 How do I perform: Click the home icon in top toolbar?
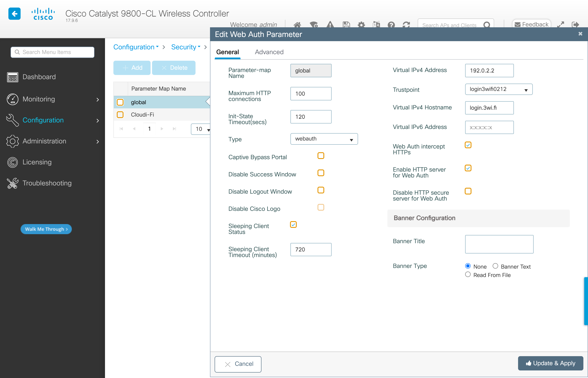click(x=297, y=25)
